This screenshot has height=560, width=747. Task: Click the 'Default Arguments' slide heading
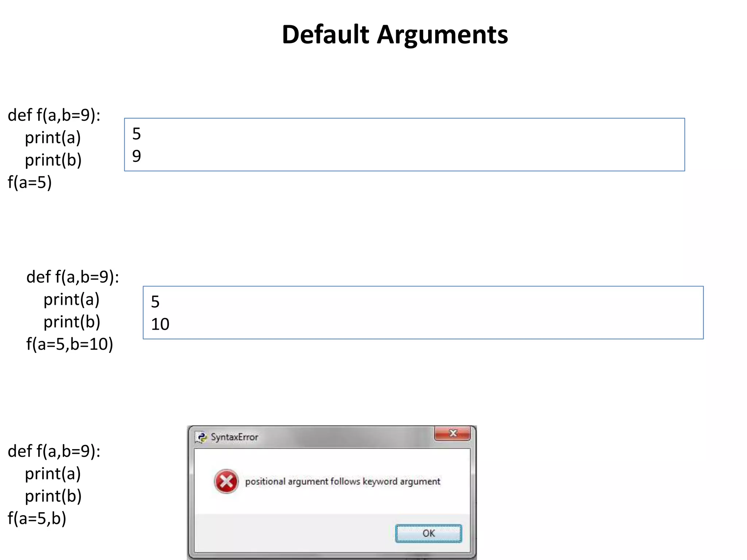395,35
